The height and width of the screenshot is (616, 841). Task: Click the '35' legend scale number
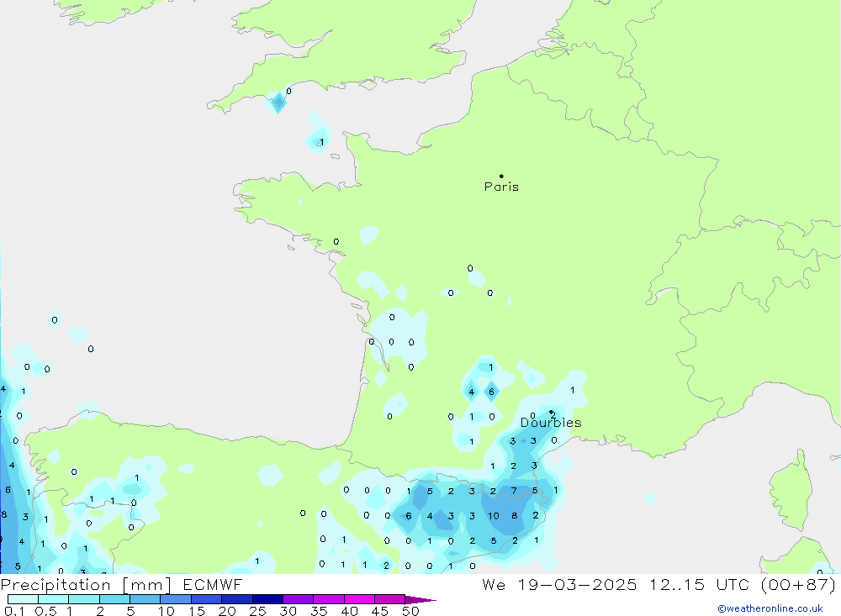[319, 611]
